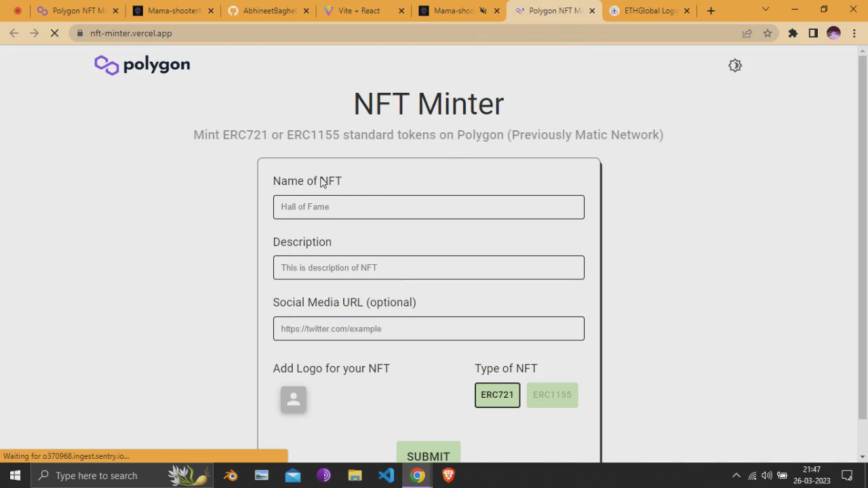Go back to previous page
The image size is (868, 488).
[14, 33]
